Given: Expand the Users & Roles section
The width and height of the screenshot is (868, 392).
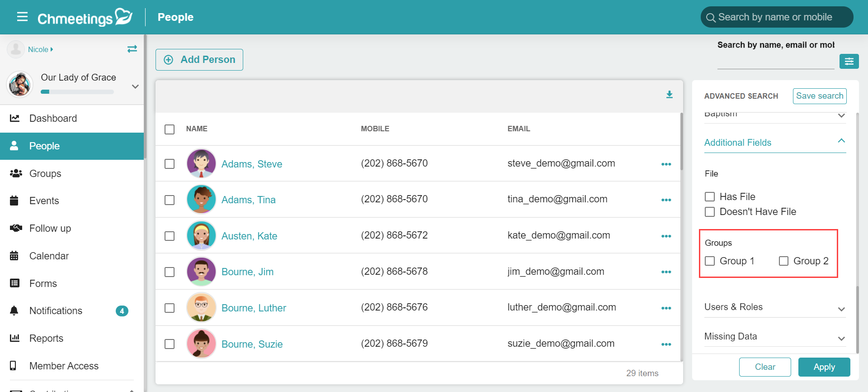Looking at the screenshot, I should click(x=775, y=307).
